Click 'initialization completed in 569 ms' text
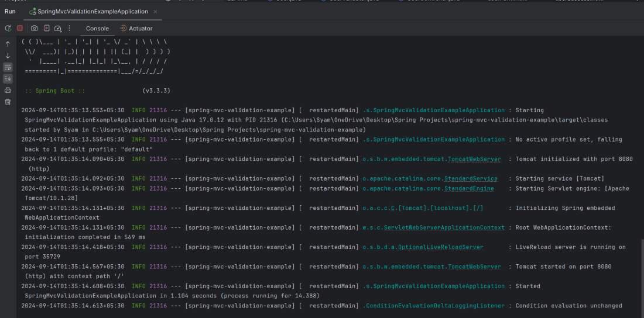Viewport: 644px width, 318px height. point(85,237)
